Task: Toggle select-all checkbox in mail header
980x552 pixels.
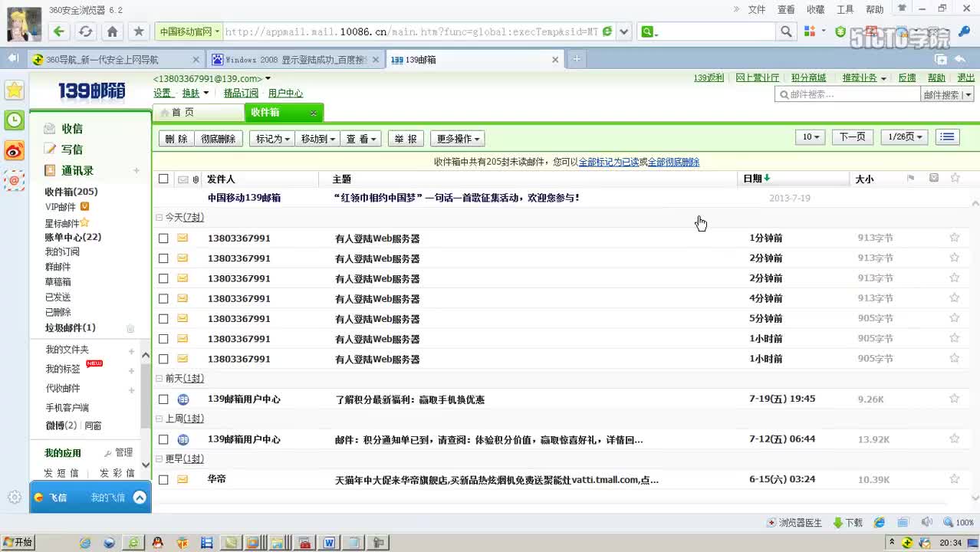Action: click(x=163, y=179)
